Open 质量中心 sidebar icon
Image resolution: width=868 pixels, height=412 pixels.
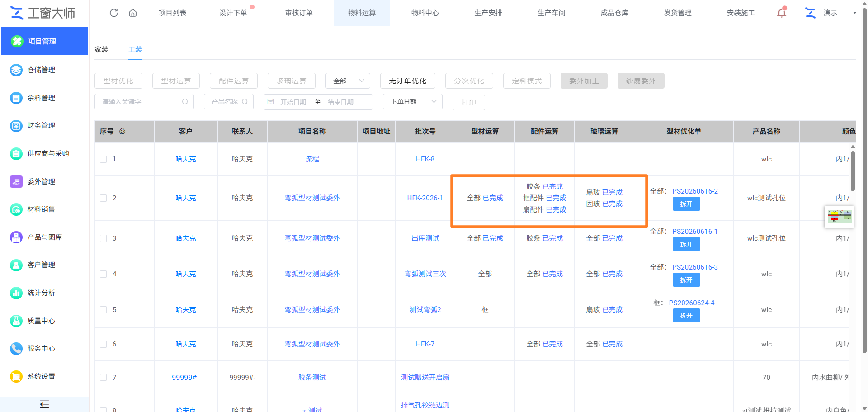click(x=16, y=321)
